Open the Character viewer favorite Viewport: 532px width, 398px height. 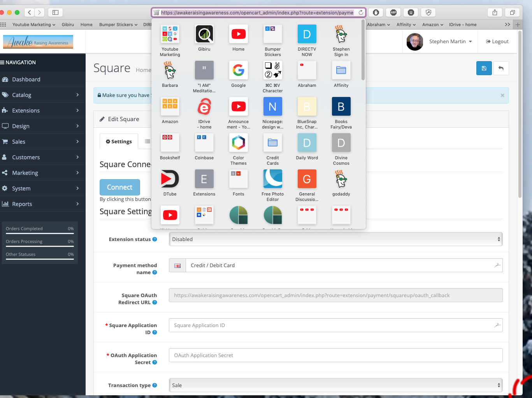[x=273, y=70]
